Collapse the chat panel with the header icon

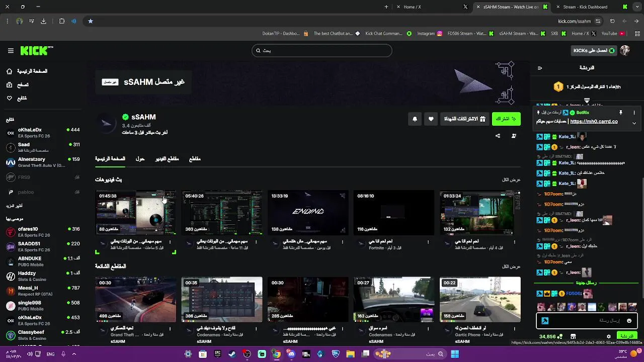pyautogui.click(x=540, y=68)
